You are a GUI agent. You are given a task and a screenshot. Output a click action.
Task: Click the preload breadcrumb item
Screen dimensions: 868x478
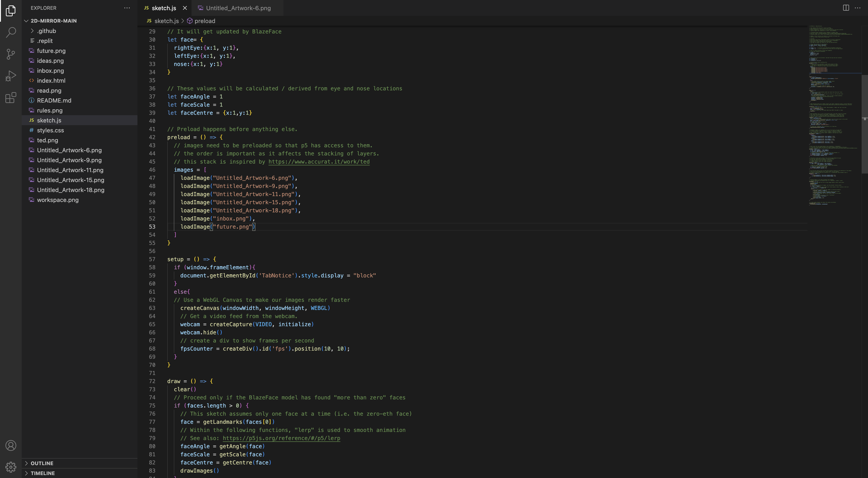(x=205, y=21)
